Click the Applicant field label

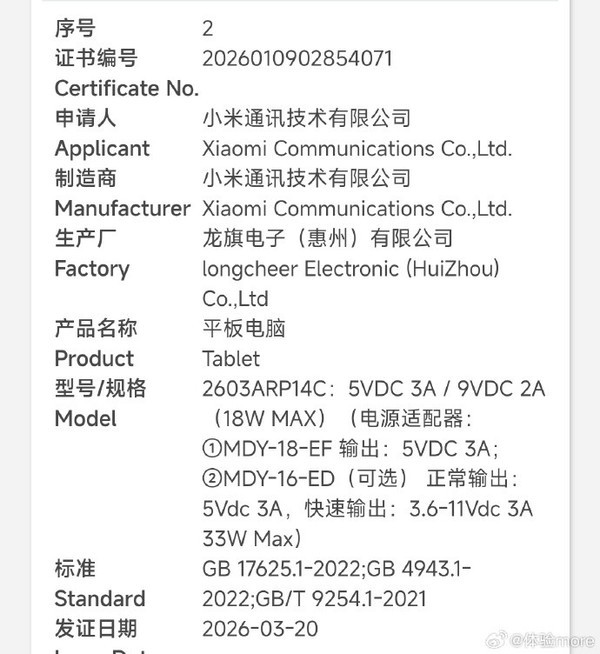click(x=102, y=148)
